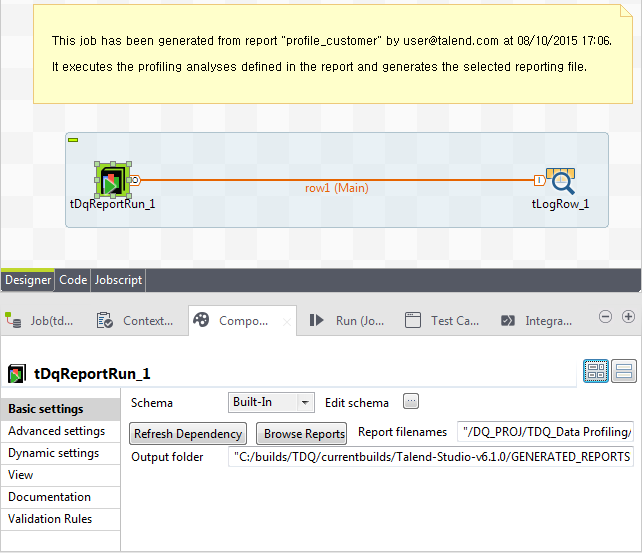Select the yellow job description note
The height and width of the screenshot is (553, 642).
tap(332, 54)
